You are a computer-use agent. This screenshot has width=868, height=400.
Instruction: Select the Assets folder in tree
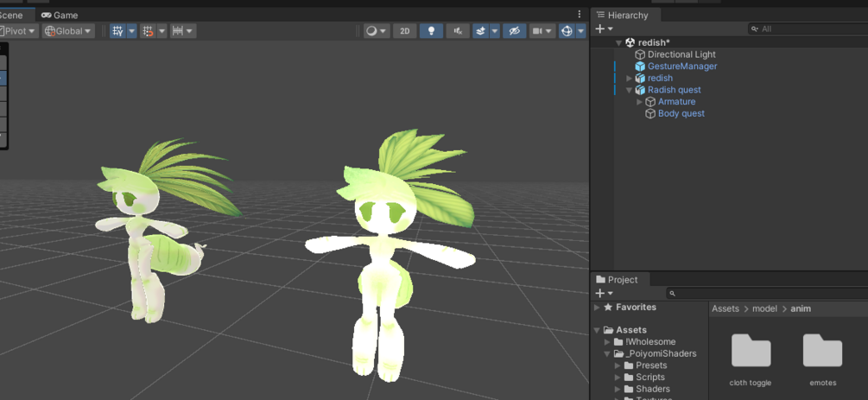631,330
